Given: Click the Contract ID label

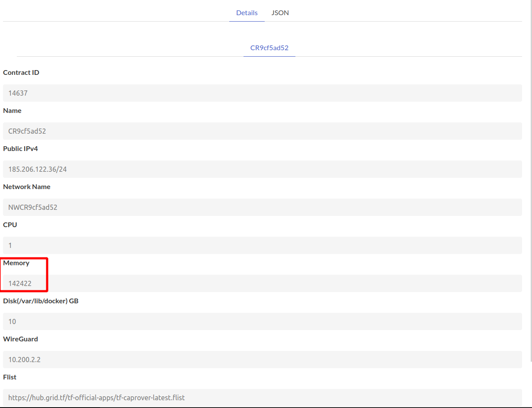Looking at the screenshot, I should (21, 72).
